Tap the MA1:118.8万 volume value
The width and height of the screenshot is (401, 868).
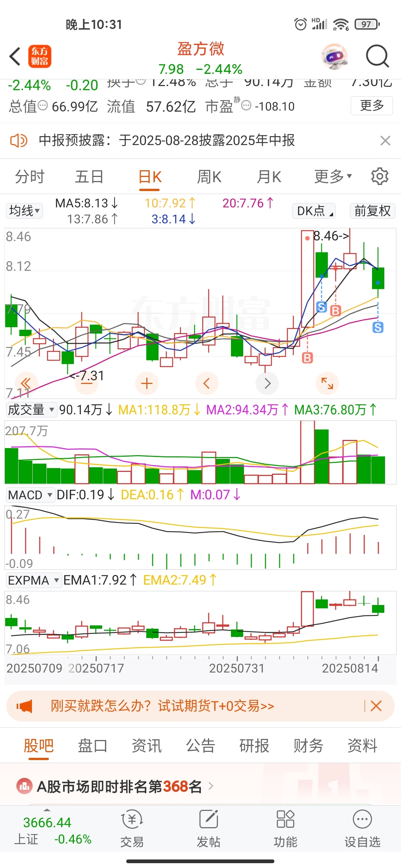[159, 410]
